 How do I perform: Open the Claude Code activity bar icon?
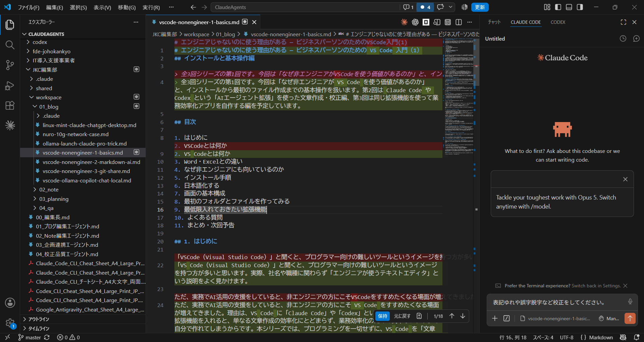click(x=10, y=125)
